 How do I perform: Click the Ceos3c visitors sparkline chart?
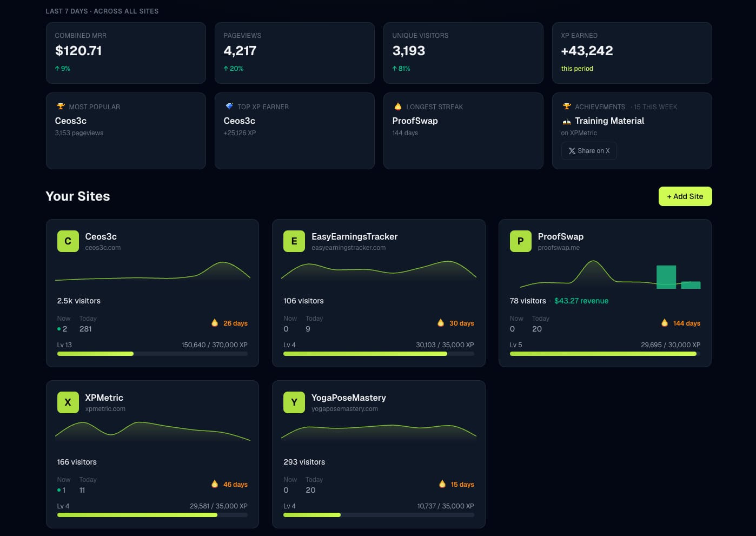coord(152,274)
